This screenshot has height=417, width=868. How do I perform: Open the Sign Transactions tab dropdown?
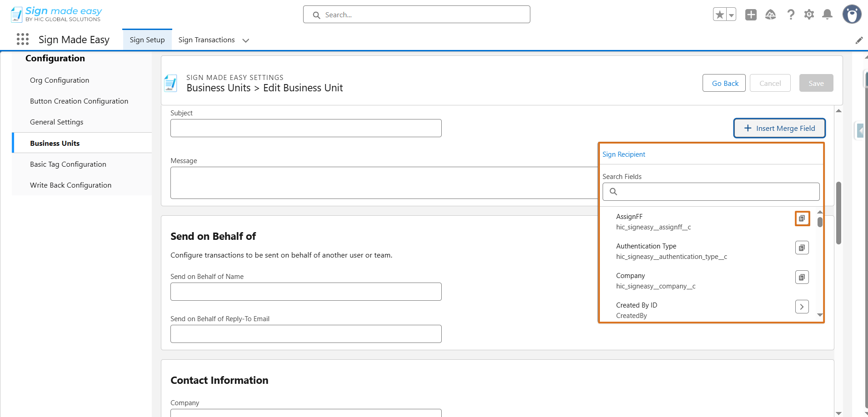coord(246,40)
